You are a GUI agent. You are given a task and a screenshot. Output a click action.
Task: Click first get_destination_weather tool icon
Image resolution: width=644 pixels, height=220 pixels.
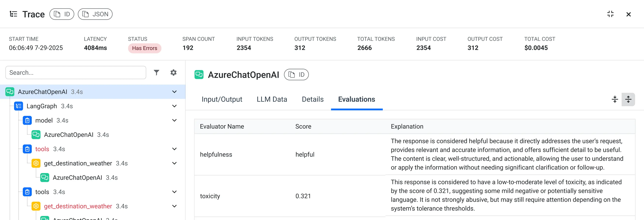(x=36, y=163)
